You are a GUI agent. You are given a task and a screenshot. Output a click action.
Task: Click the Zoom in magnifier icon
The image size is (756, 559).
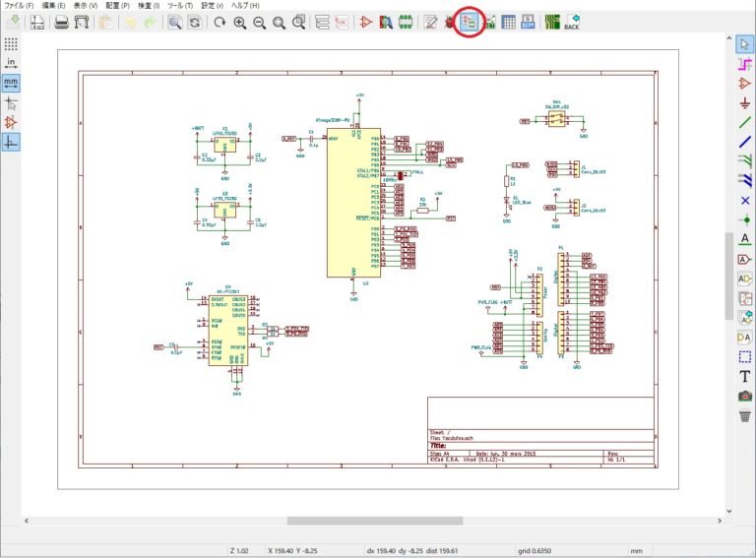click(239, 23)
